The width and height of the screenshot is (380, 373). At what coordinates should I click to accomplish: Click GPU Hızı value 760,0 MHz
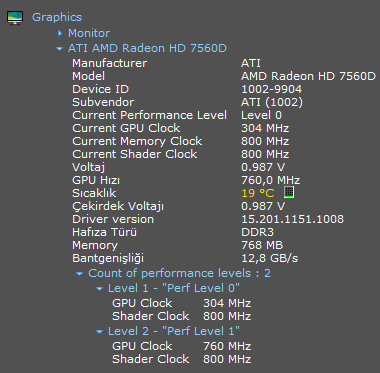tap(270, 180)
